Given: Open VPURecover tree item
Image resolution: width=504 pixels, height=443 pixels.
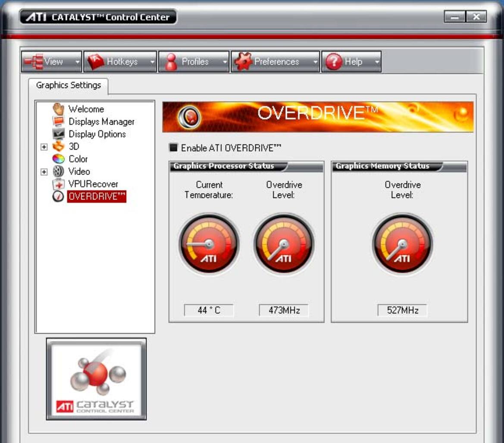Looking at the screenshot, I should [93, 184].
